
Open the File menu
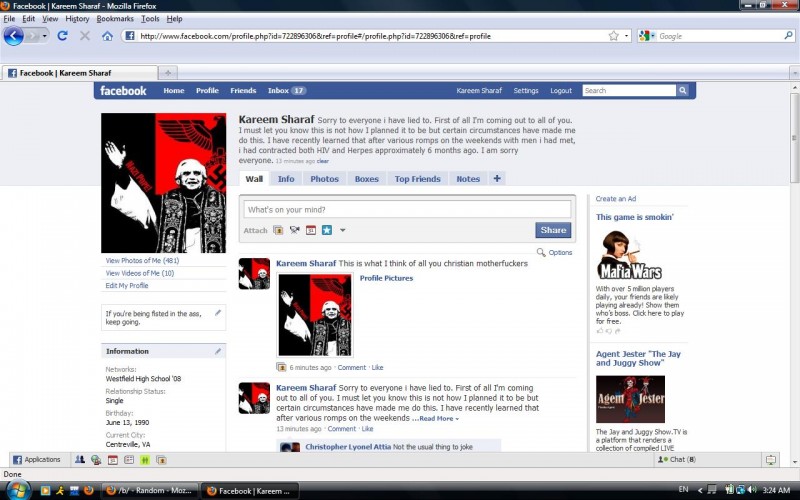pos(9,18)
